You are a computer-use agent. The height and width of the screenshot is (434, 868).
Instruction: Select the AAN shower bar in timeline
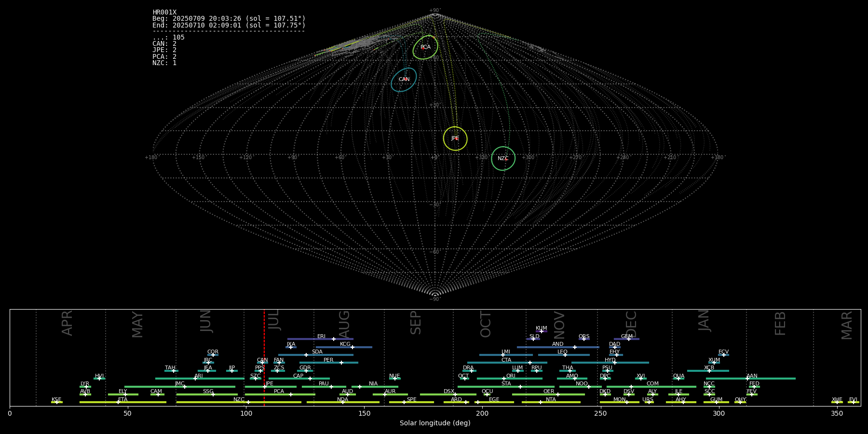pyautogui.click(x=751, y=379)
